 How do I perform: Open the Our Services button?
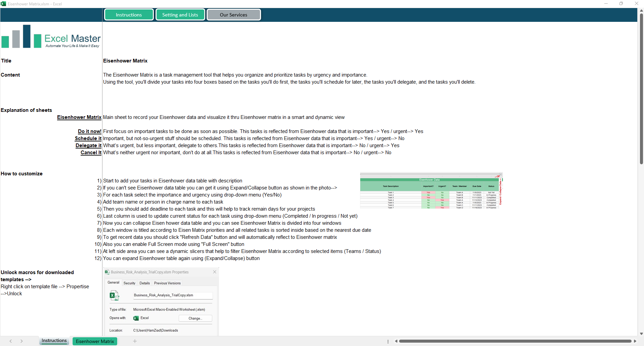233,15
